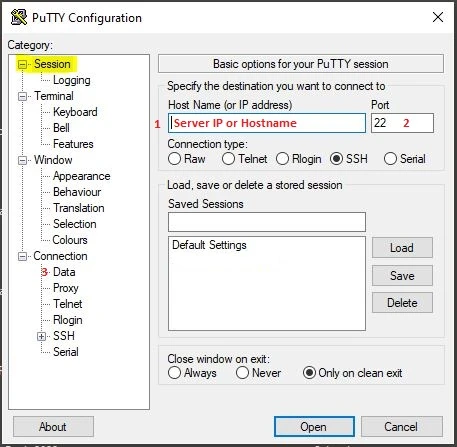Viewport: 457px width, 447px height.
Task: Select the Session category
Action: (x=52, y=64)
